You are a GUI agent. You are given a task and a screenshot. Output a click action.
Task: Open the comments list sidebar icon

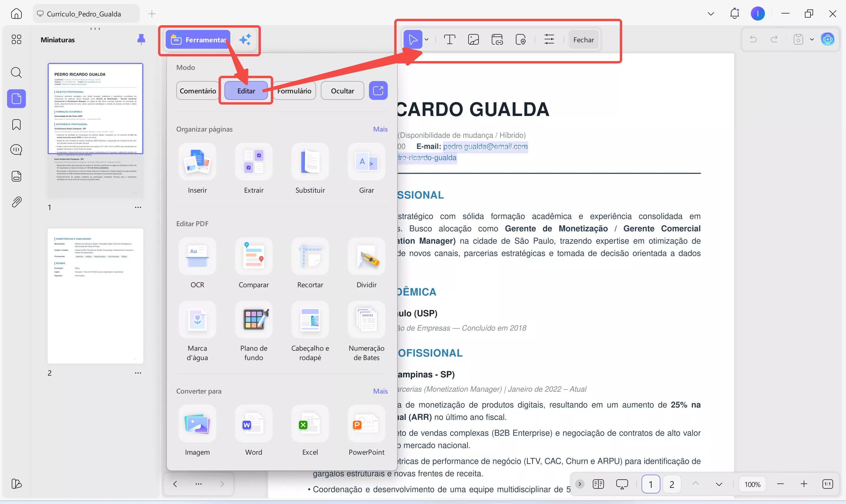[x=16, y=150]
